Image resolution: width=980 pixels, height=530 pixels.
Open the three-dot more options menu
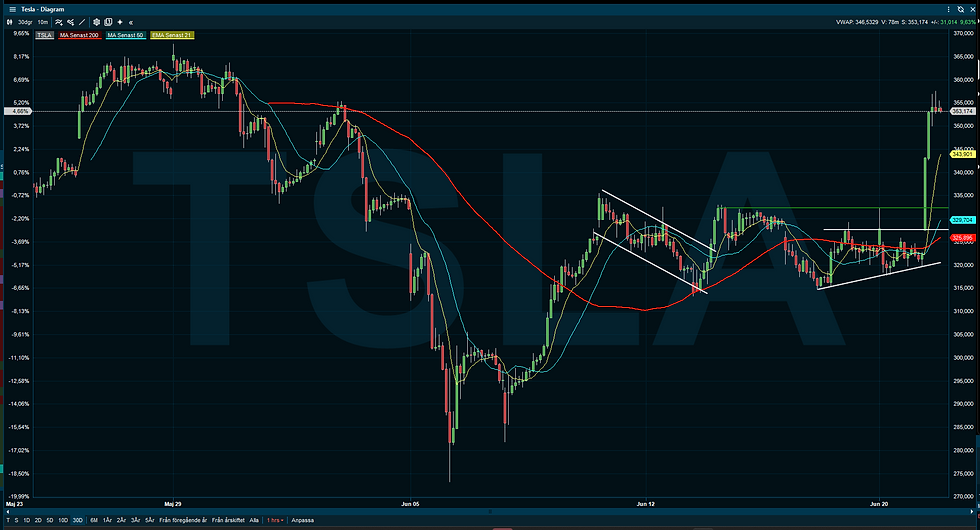coord(948,9)
